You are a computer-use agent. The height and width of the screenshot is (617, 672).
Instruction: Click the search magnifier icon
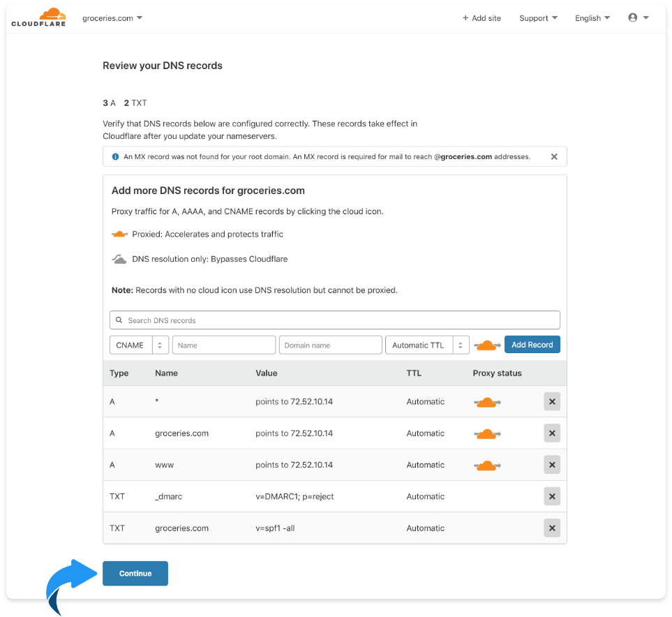[119, 320]
